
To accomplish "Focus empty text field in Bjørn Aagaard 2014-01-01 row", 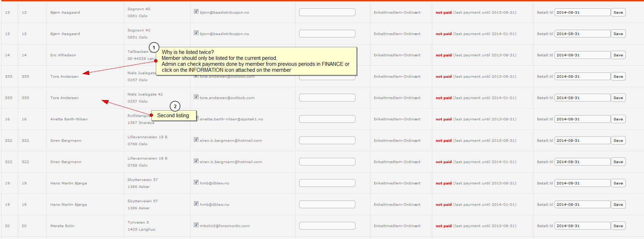I will pos(327,34).
